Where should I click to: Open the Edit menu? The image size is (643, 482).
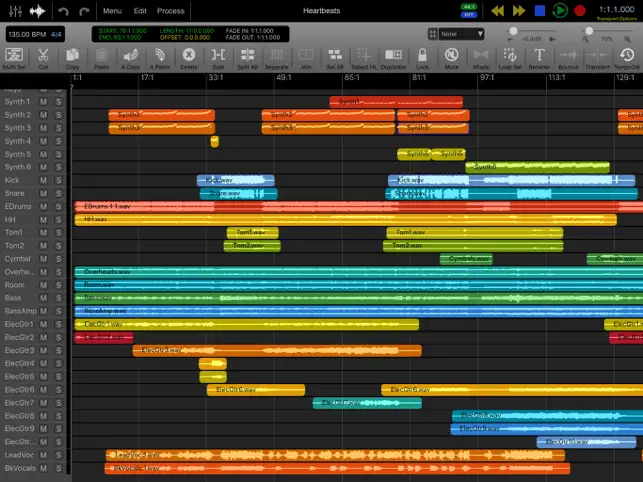(140, 11)
